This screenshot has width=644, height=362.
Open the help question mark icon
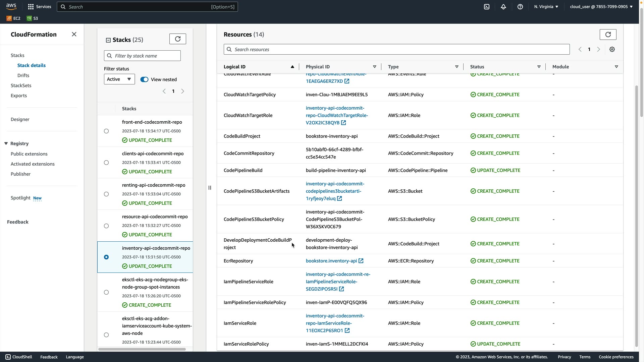pyautogui.click(x=520, y=7)
